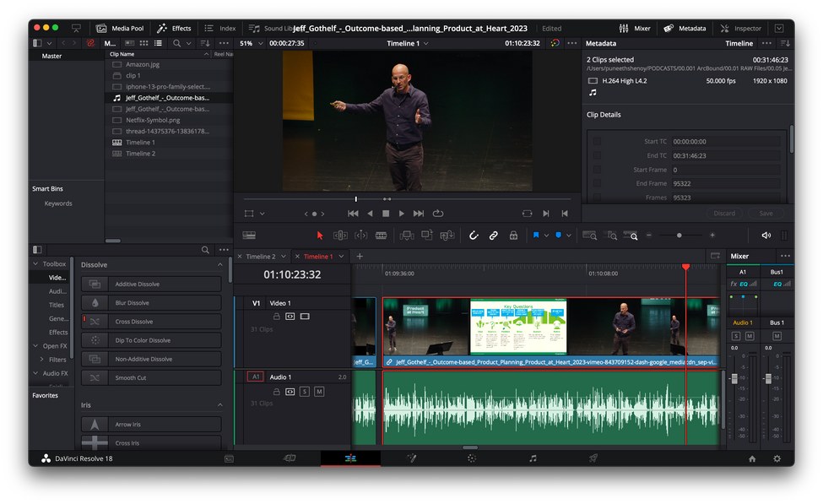Click the timeline zoom slider
The height and width of the screenshot is (504, 823).
(680, 236)
